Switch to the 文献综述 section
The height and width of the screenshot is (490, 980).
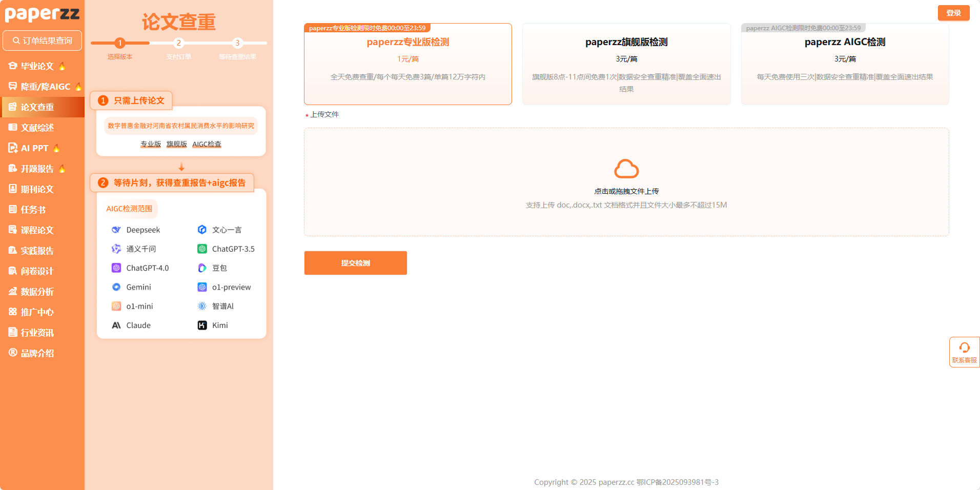(36, 127)
